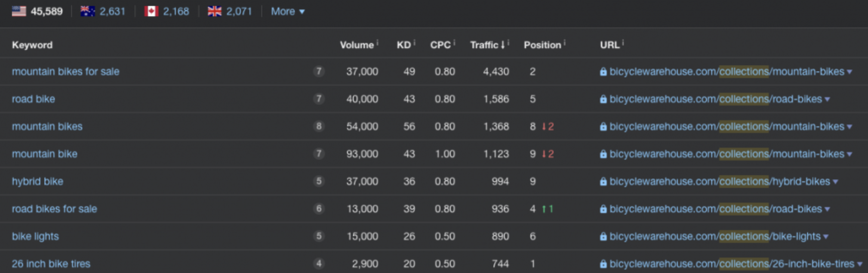The image size is (868, 273).
Task: Click the Canada flag icon
Action: [151, 11]
